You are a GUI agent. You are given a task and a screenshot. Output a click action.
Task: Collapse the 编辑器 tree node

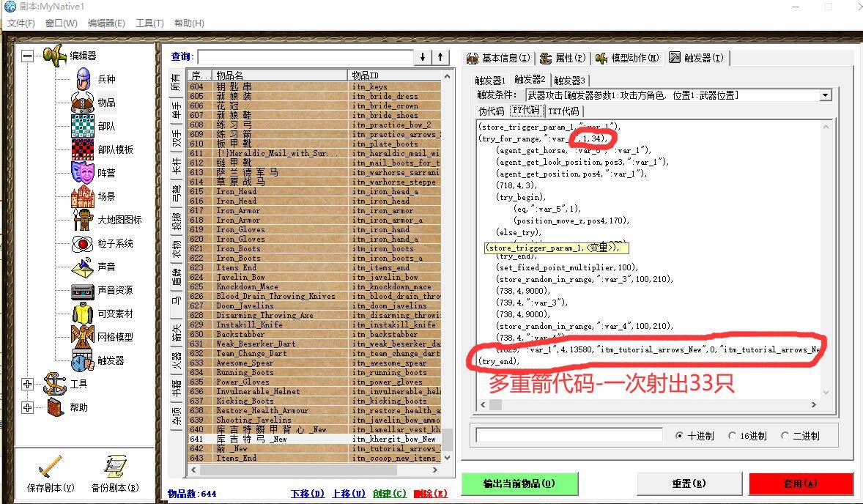click(x=26, y=55)
